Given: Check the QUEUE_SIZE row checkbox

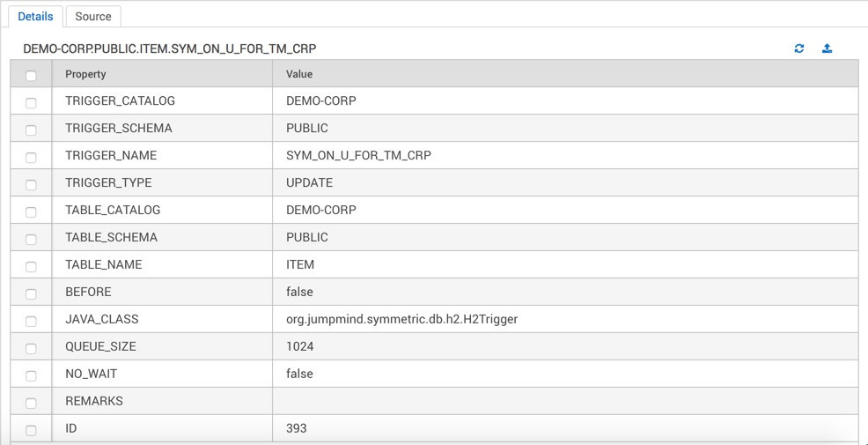Looking at the screenshot, I should (x=31, y=349).
